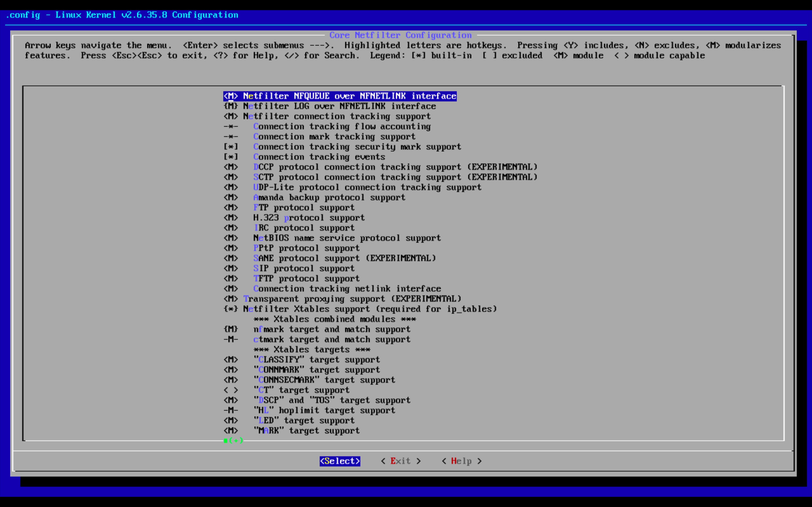Image resolution: width=812 pixels, height=507 pixels.
Task: Select IRC protocol support item
Action: point(304,228)
